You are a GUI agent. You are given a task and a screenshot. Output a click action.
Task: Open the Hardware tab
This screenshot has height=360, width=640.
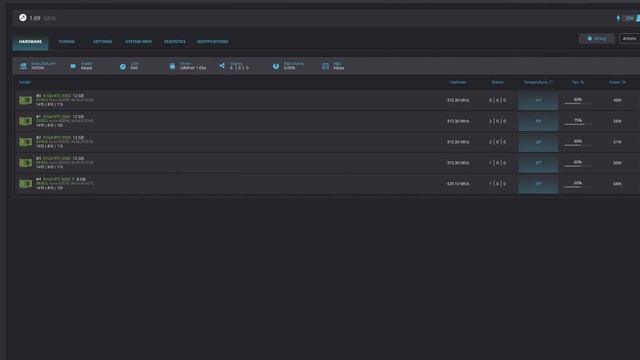(x=30, y=42)
